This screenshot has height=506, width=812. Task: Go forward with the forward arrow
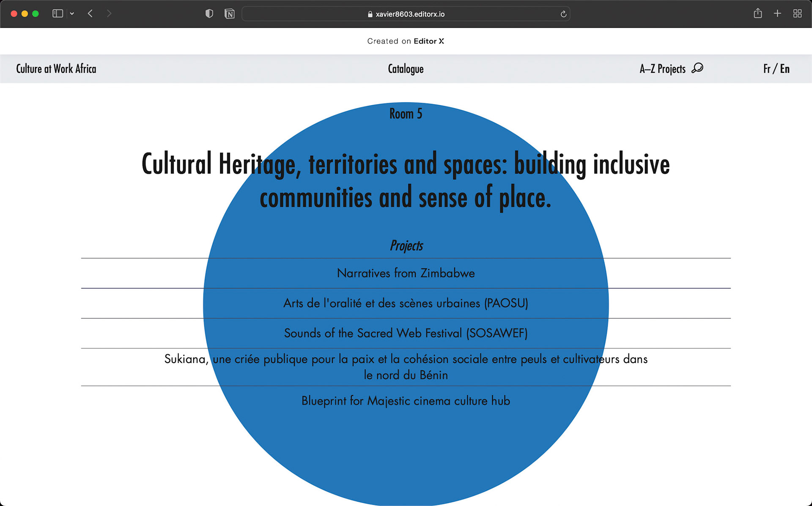coord(109,14)
